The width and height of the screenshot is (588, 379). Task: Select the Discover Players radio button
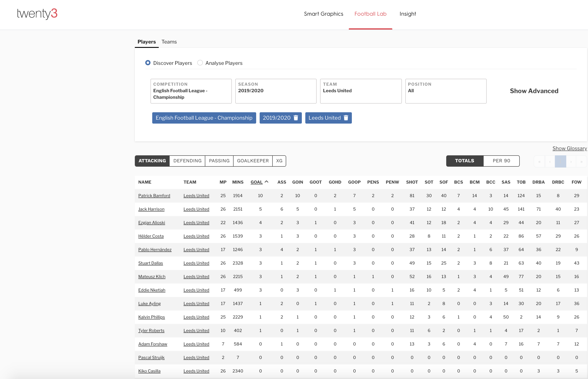click(148, 63)
